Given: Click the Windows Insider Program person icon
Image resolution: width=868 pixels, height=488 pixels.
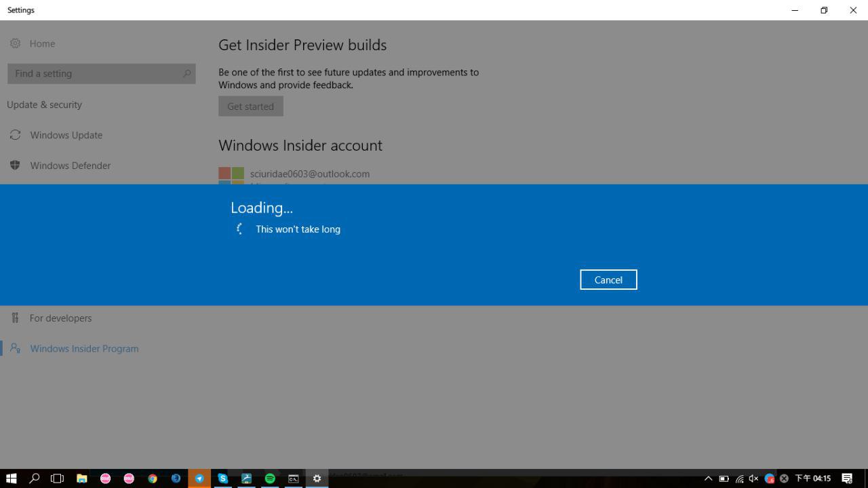Looking at the screenshot, I should point(15,348).
